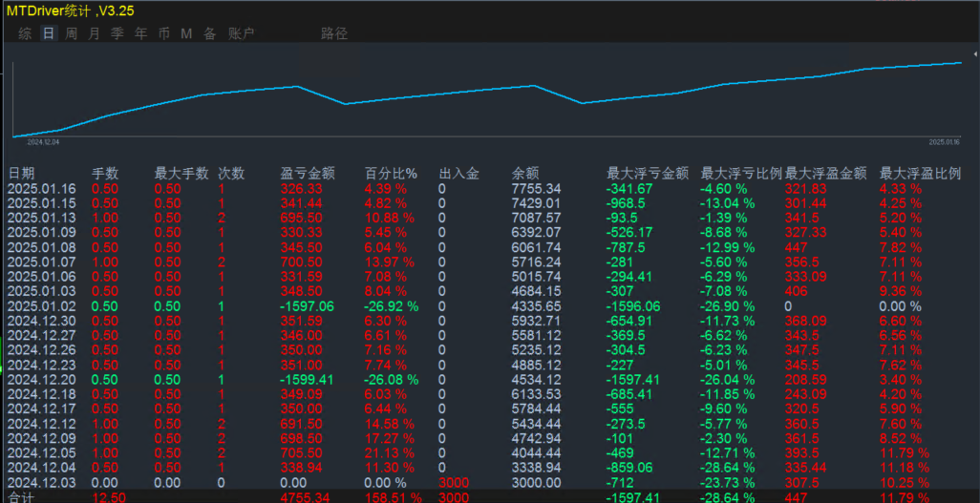
Task: Click the 最大浮盈金额 column header
Action: click(825, 173)
